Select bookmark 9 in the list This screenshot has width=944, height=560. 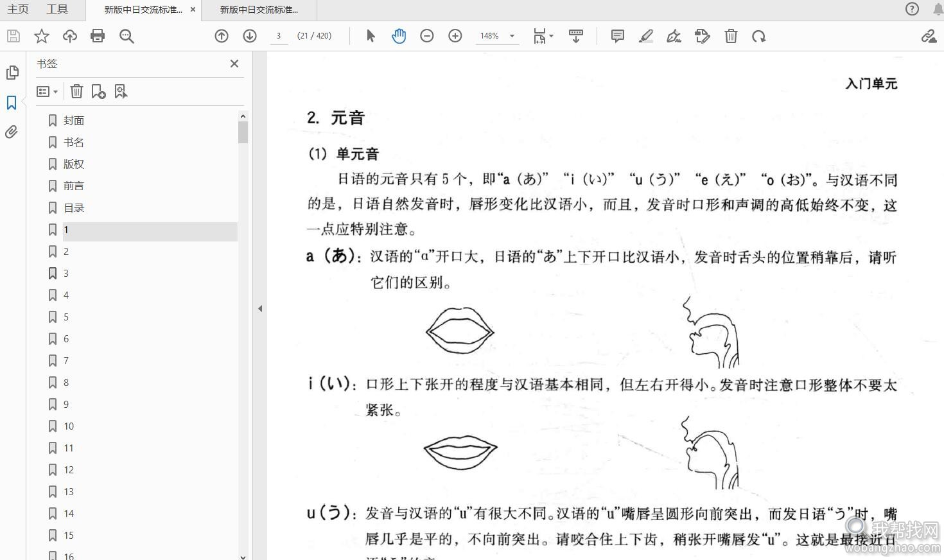66,405
